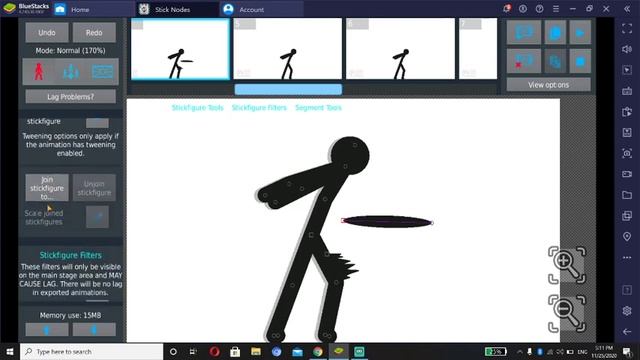The image size is (640, 360).
Task: Open Google Chrome from the taskbar
Action: 318,351
